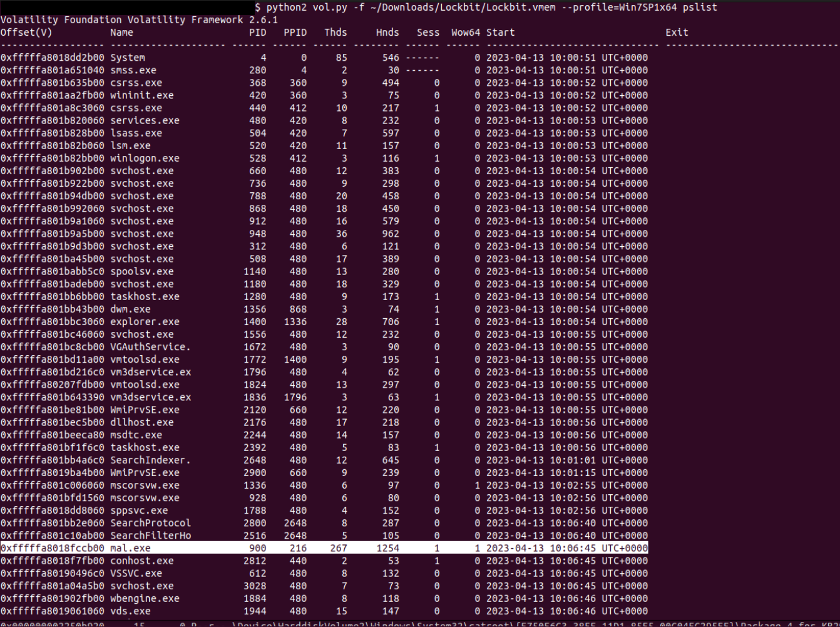Click the Wow64 column header

465,33
